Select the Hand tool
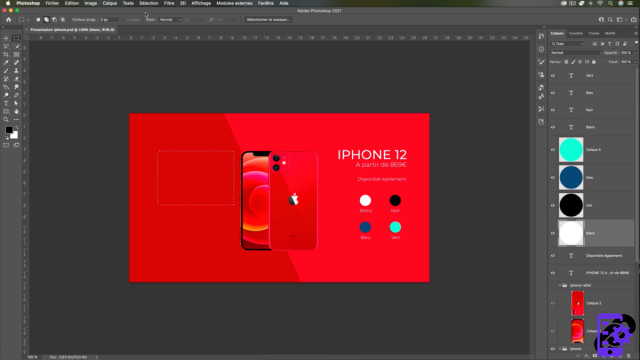 [16, 111]
